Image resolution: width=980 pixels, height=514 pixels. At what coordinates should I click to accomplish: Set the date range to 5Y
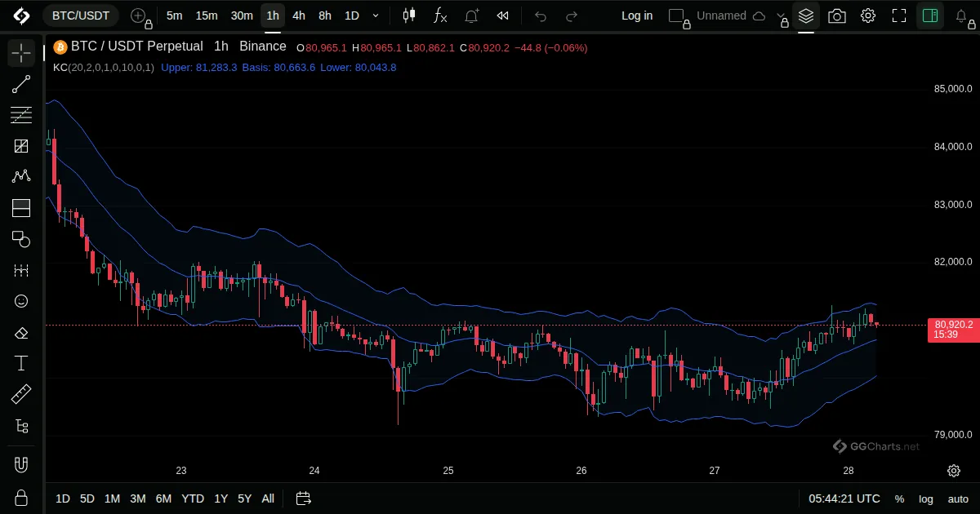(244, 498)
